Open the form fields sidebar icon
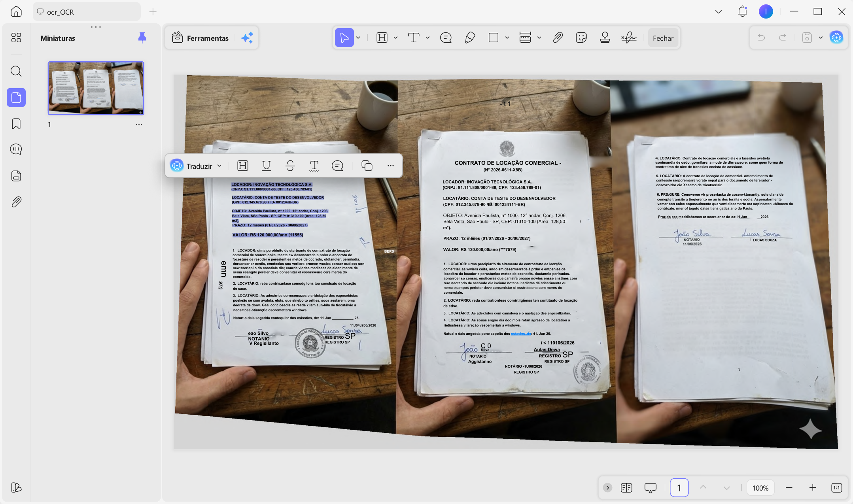This screenshot has height=504, width=853. coord(16,176)
